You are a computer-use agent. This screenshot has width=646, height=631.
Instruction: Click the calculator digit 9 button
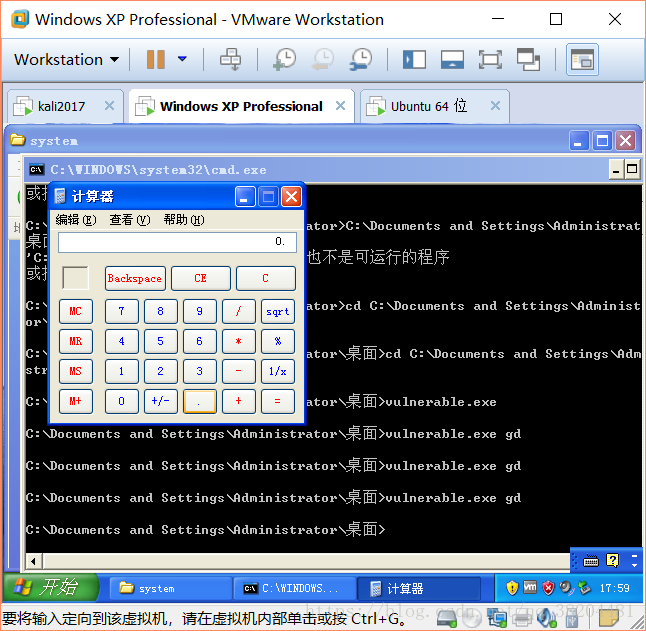click(200, 311)
